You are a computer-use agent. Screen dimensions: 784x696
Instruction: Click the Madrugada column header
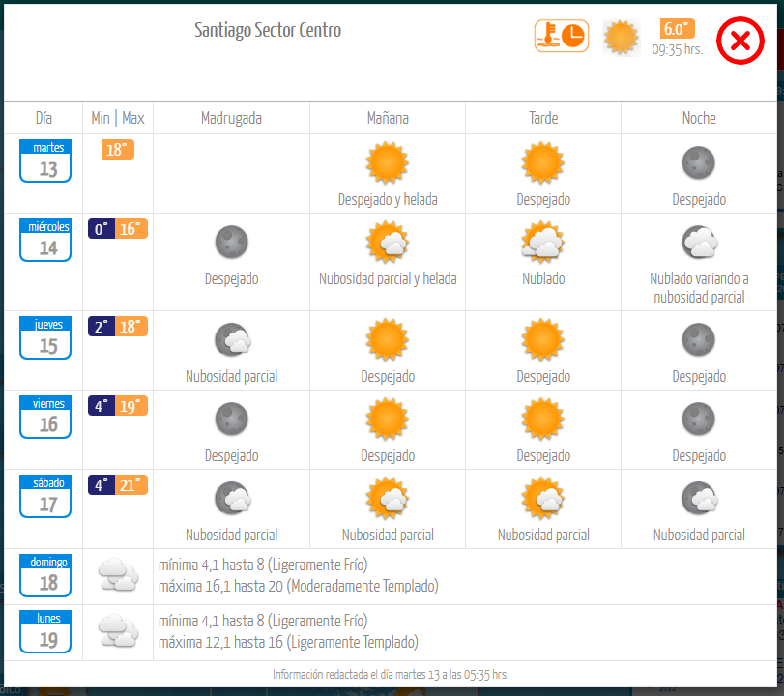click(x=231, y=119)
